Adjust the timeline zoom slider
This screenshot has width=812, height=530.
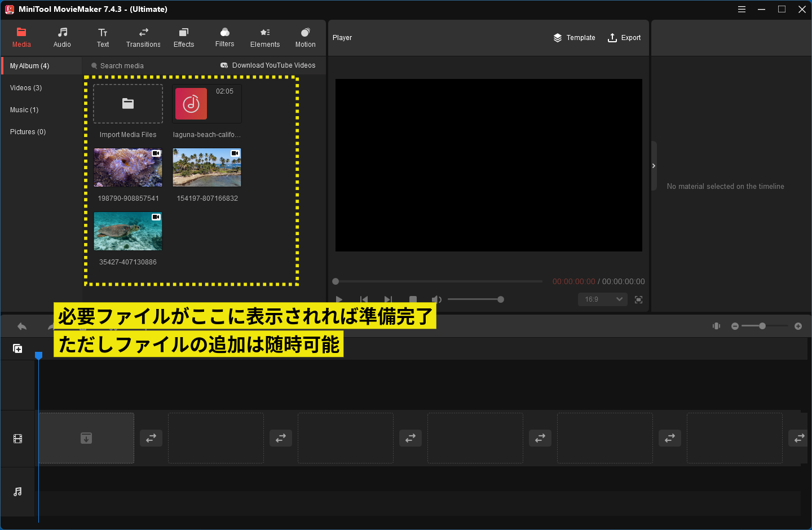pyautogui.click(x=765, y=326)
